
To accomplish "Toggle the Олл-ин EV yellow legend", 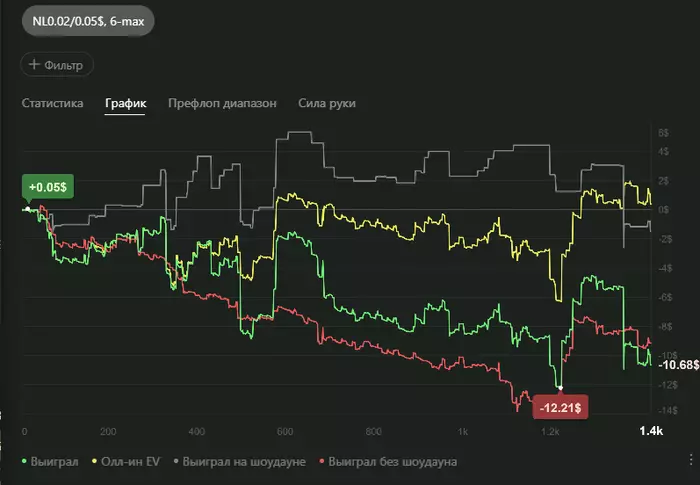I will (x=125, y=462).
